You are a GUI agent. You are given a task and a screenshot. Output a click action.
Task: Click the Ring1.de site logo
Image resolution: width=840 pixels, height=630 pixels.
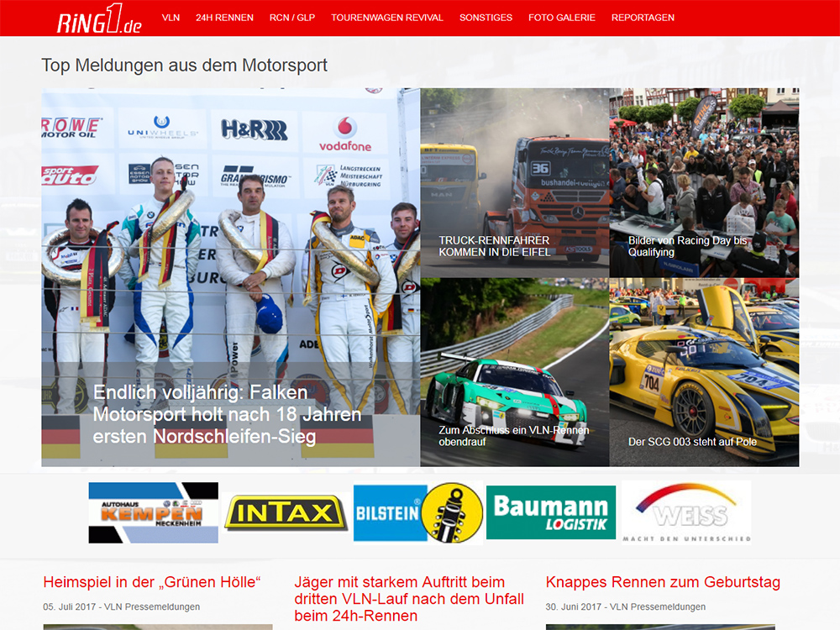point(99,19)
